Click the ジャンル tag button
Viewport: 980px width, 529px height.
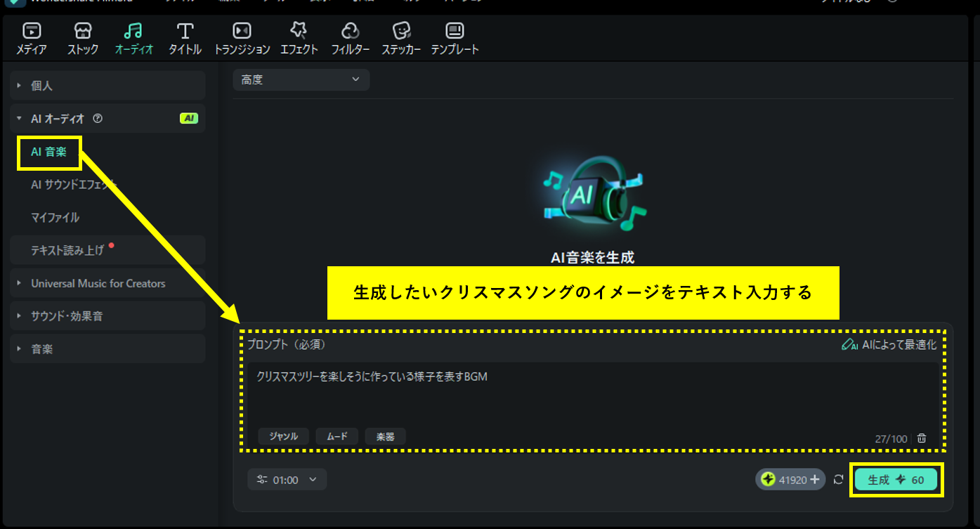(x=283, y=436)
